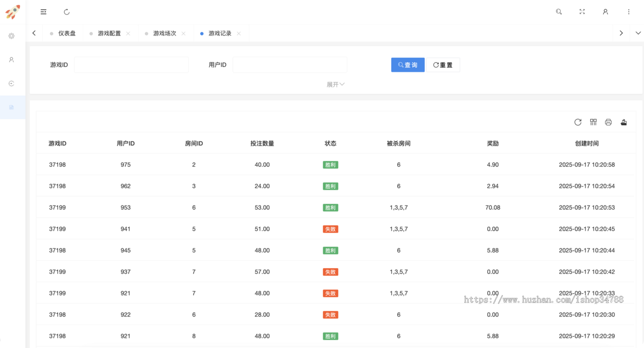The height and width of the screenshot is (348, 644).
Task: Click the 胜利 tag in user 975 row
Action: (331, 165)
